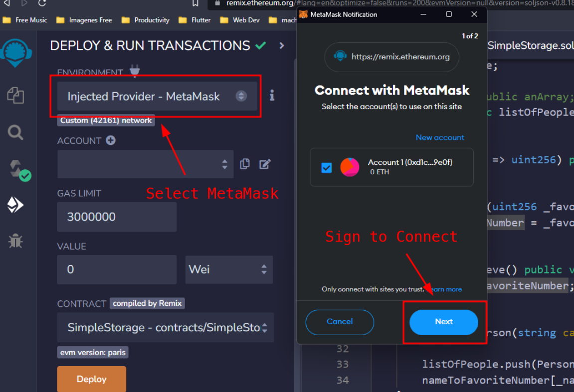Image resolution: width=574 pixels, height=392 pixels.
Task: Open Flutter bookmark folder
Action: [194, 20]
